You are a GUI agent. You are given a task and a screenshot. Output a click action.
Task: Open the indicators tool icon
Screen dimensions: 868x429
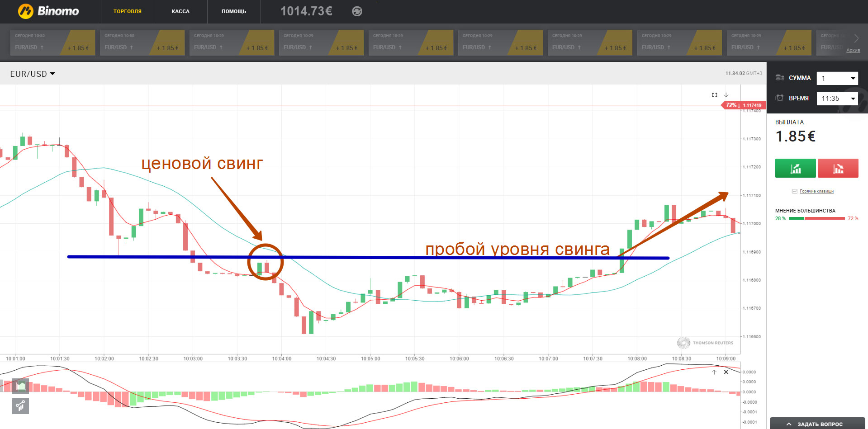20,406
